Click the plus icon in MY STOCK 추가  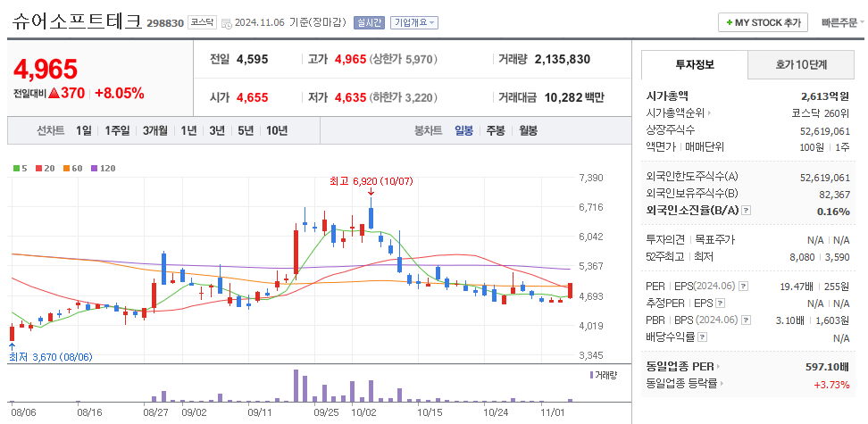pos(729,22)
